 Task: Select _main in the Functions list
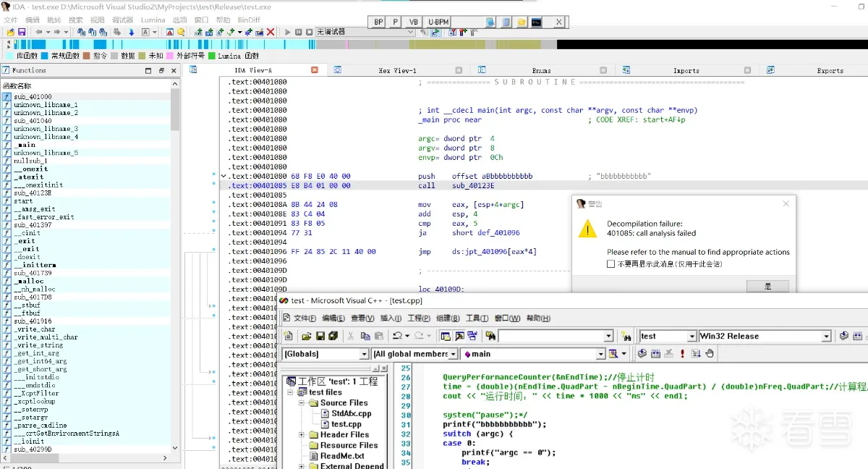(x=25, y=145)
